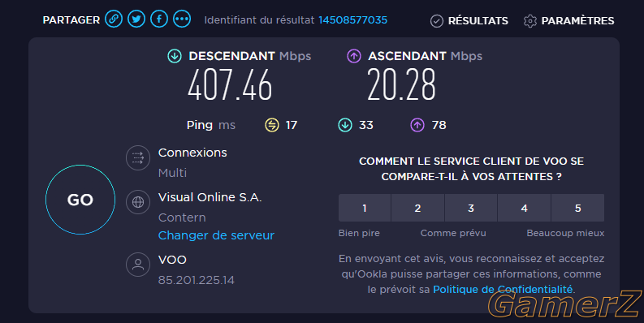This screenshot has width=644, height=323.
Task: Click the upload arrow icon beside ASCENDANT
Action: click(354, 56)
